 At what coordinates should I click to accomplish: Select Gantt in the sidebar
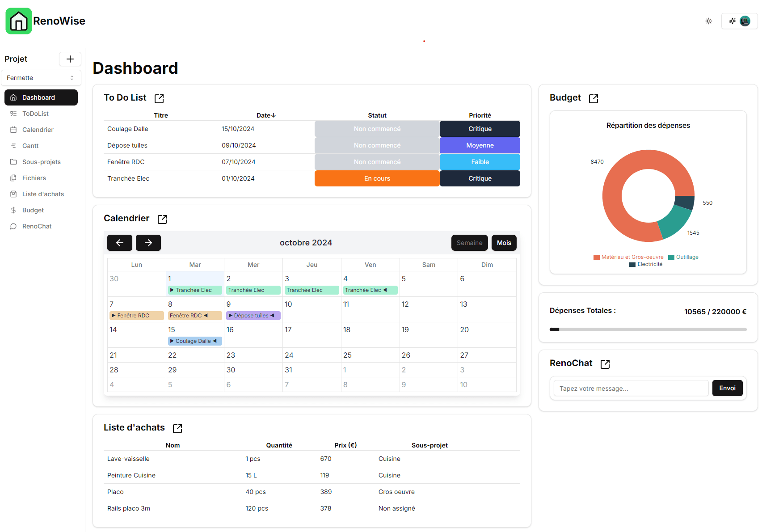30,145
